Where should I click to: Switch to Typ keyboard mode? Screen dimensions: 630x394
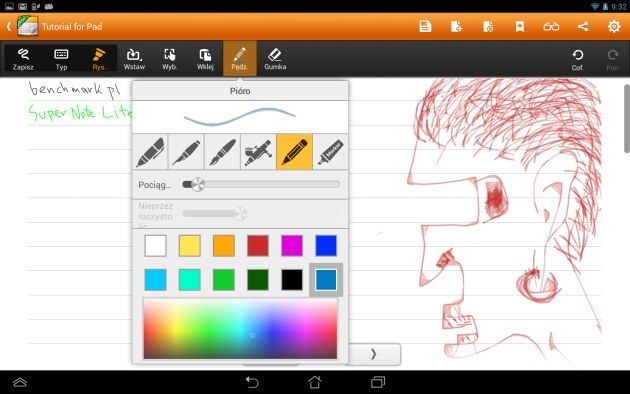click(x=61, y=59)
